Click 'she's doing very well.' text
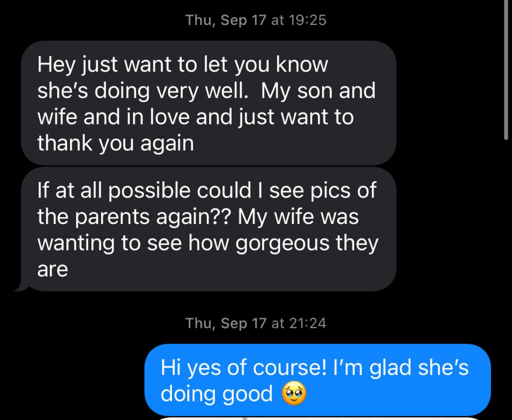Screen dimensions: 512x420 (142, 91)
